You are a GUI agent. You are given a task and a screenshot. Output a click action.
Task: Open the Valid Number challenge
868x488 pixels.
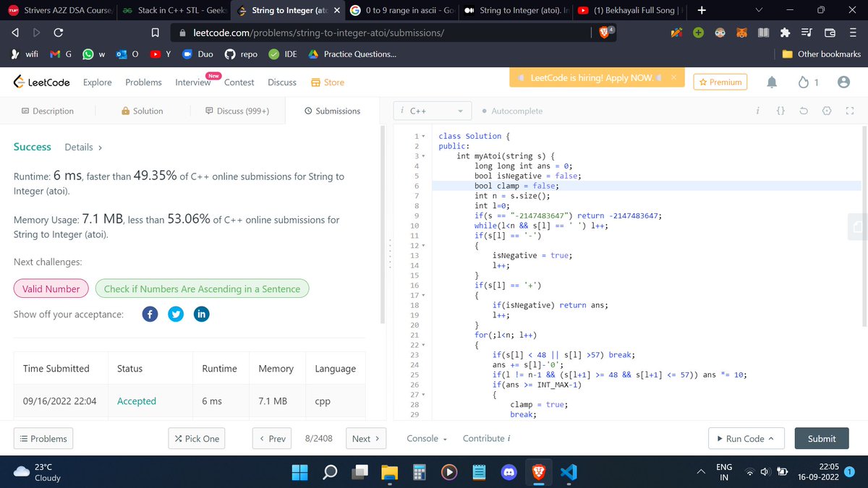click(51, 289)
